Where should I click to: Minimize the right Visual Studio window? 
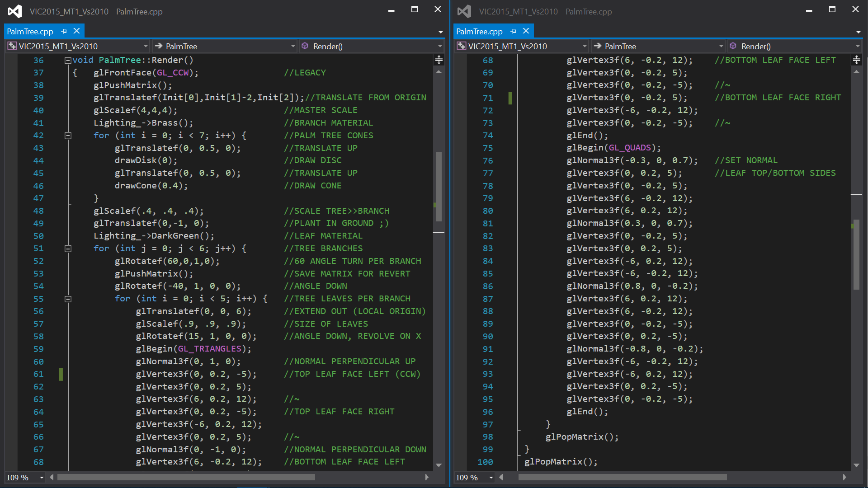(x=809, y=9)
